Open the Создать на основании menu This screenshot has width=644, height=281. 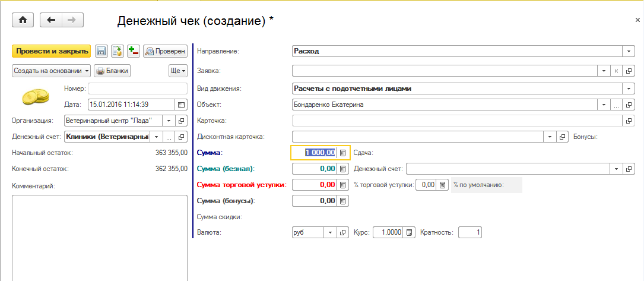click(51, 71)
